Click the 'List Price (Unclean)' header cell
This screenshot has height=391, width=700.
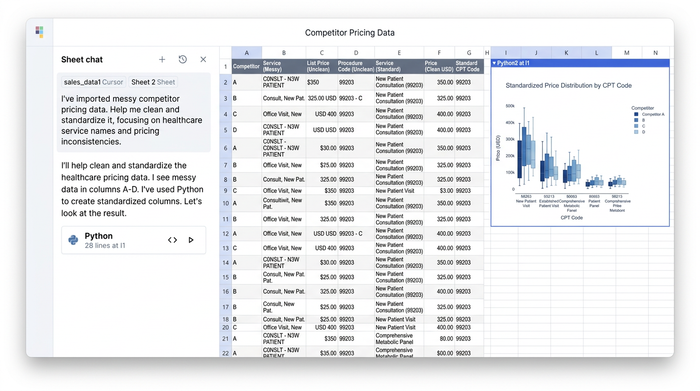pyautogui.click(x=321, y=67)
